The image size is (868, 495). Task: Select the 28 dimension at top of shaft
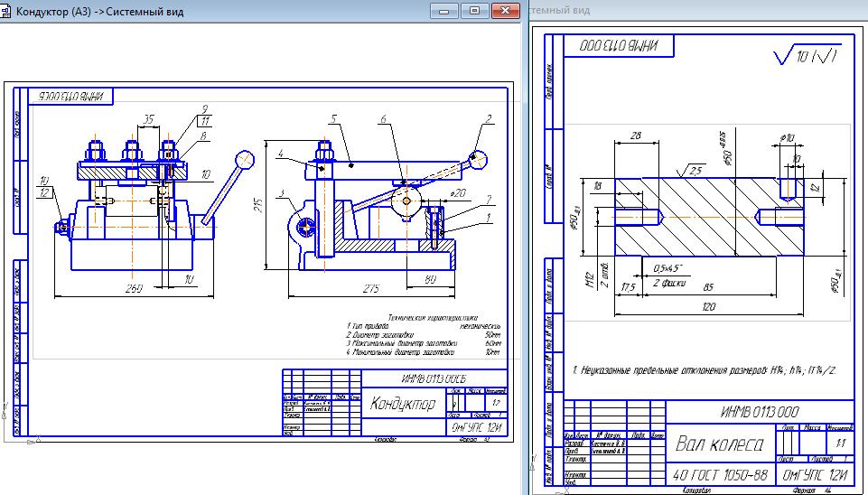tap(636, 135)
